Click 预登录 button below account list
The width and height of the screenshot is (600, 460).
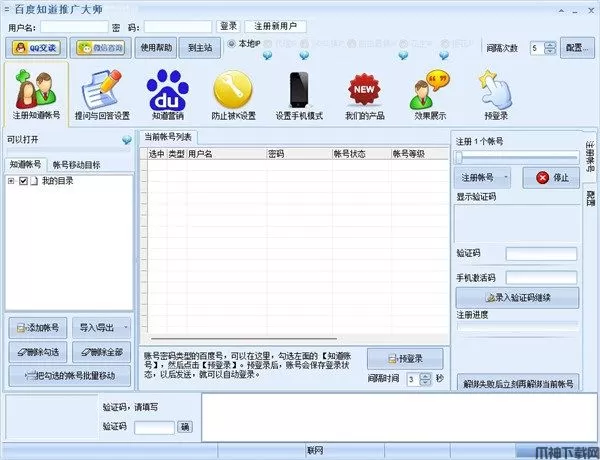(405, 359)
